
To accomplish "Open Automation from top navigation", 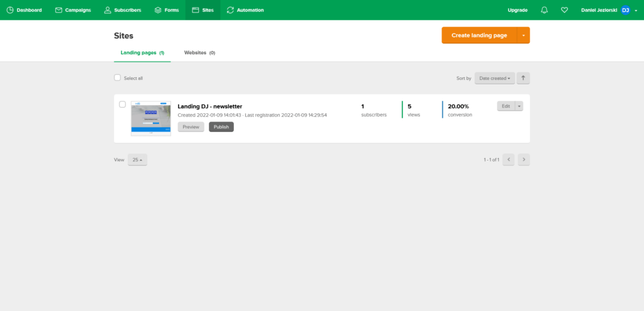I will [x=245, y=10].
